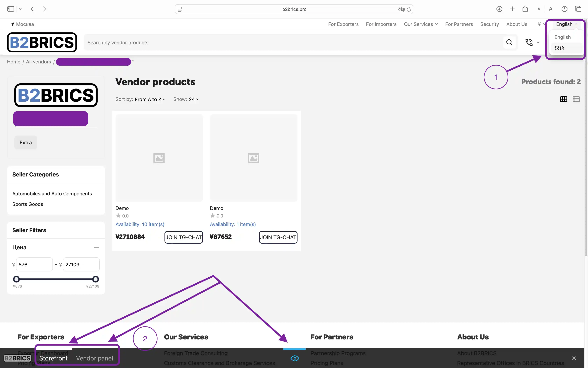588x368 pixels.
Task: Click the left price slider handle
Action: (16, 279)
